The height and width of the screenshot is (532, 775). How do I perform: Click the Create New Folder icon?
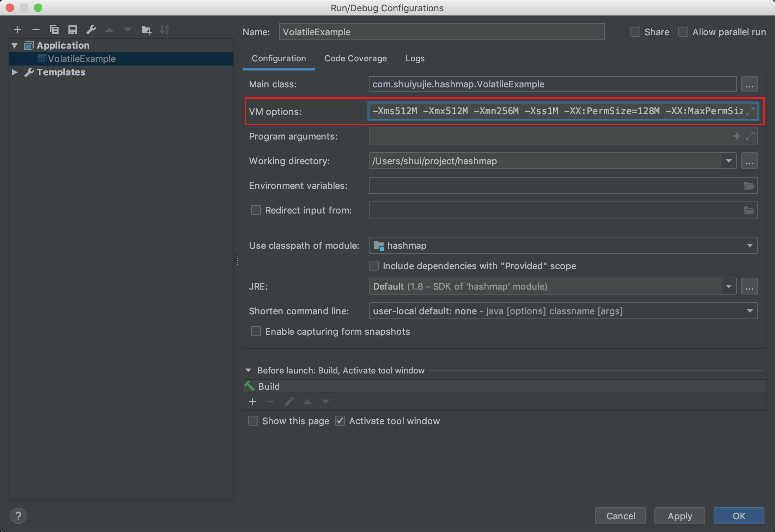(146, 30)
